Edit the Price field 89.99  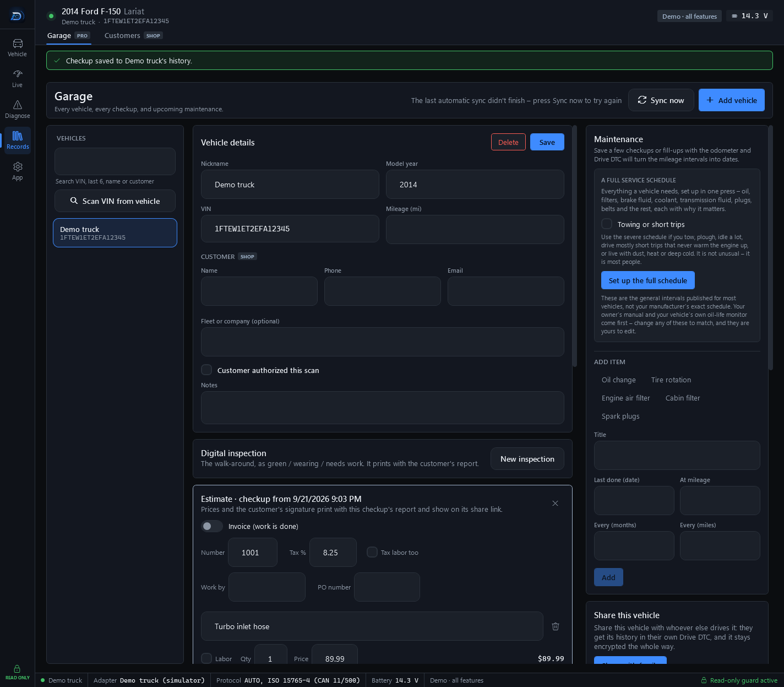click(x=335, y=654)
